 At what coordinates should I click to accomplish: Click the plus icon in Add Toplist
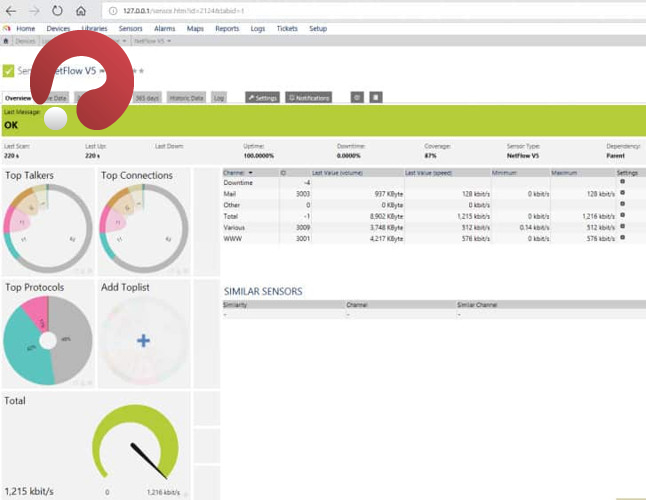tap(143, 341)
